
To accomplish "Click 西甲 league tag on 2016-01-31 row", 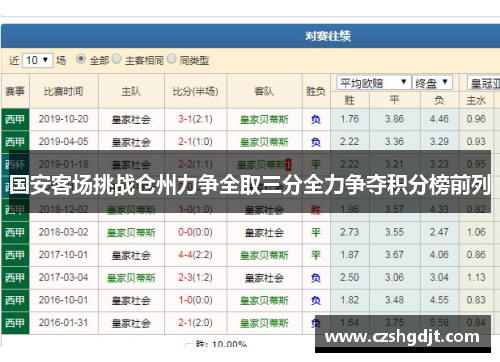I will pos(15,323).
